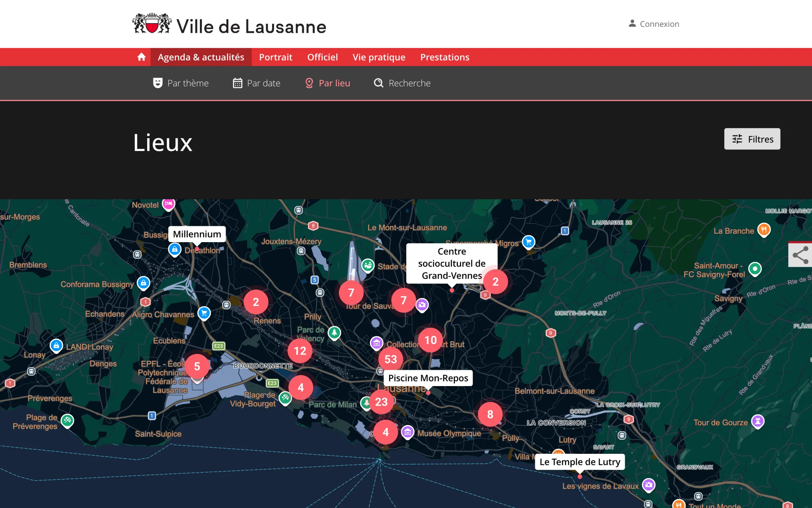Click the Le Mont-sur-Lausanne map label

(407, 228)
